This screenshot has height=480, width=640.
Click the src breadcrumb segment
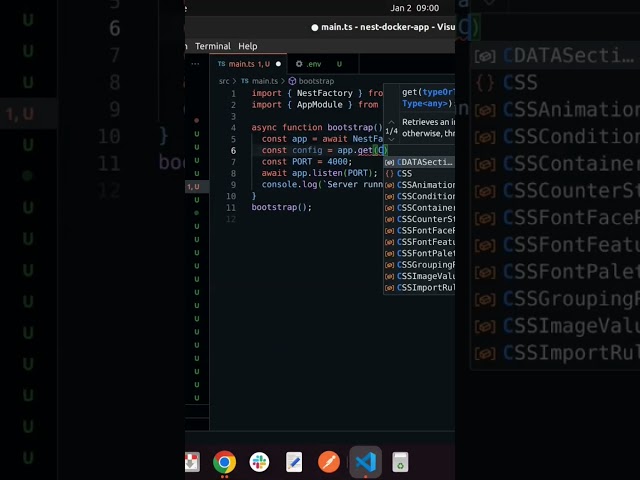pyautogui.click(x=224, y=81)
